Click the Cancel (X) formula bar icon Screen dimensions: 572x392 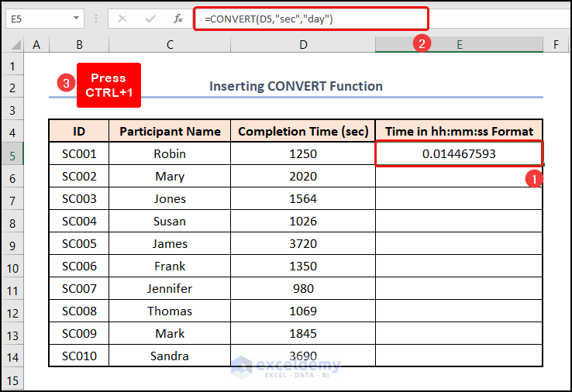pyautogui.click(x=122, y=19)
